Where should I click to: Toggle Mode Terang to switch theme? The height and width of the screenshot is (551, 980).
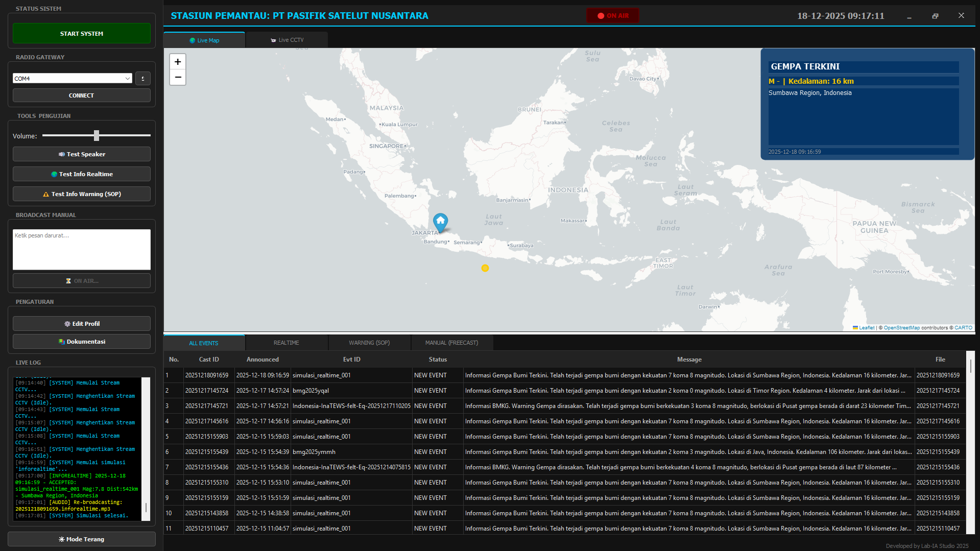81,539
